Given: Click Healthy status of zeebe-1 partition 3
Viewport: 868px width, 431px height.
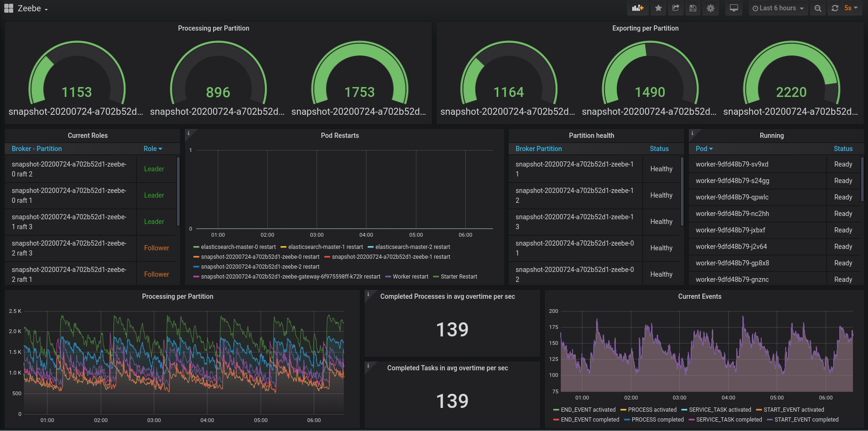Looking at the screenshot, I should pos(661,222).
